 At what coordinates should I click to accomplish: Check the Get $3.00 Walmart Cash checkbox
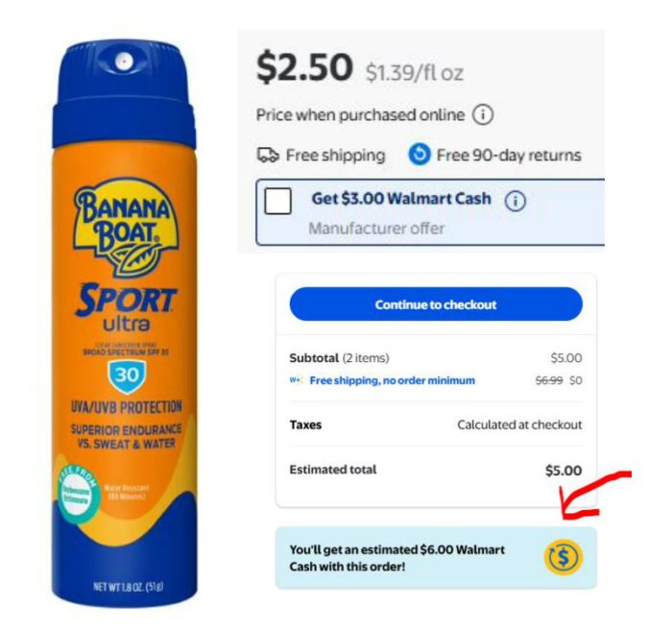tap(277, 201)
